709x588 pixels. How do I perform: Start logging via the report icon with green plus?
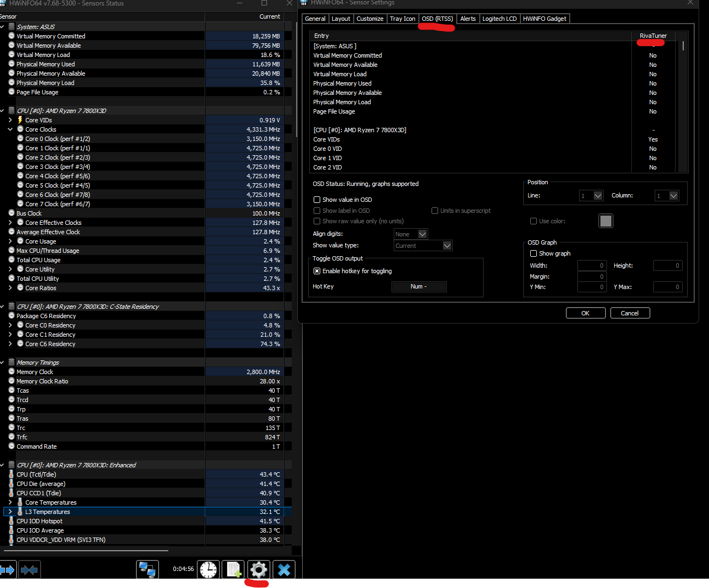tap(233, 569)
